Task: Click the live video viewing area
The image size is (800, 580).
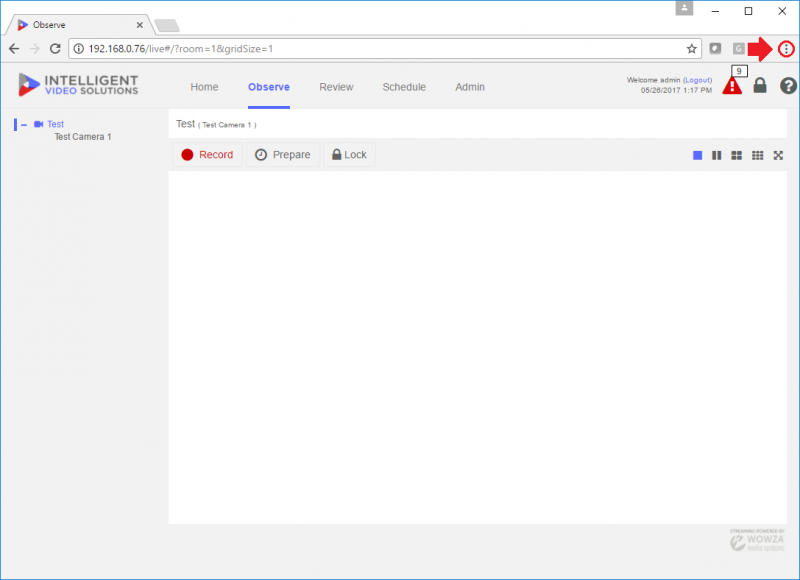Action: pyautogui.click(x=477, y=347)
